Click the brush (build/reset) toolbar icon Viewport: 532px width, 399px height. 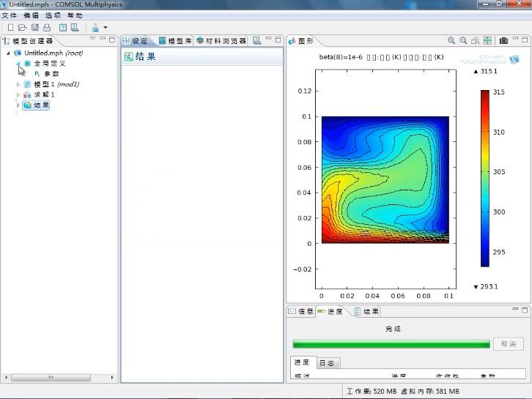click(96, 28)
